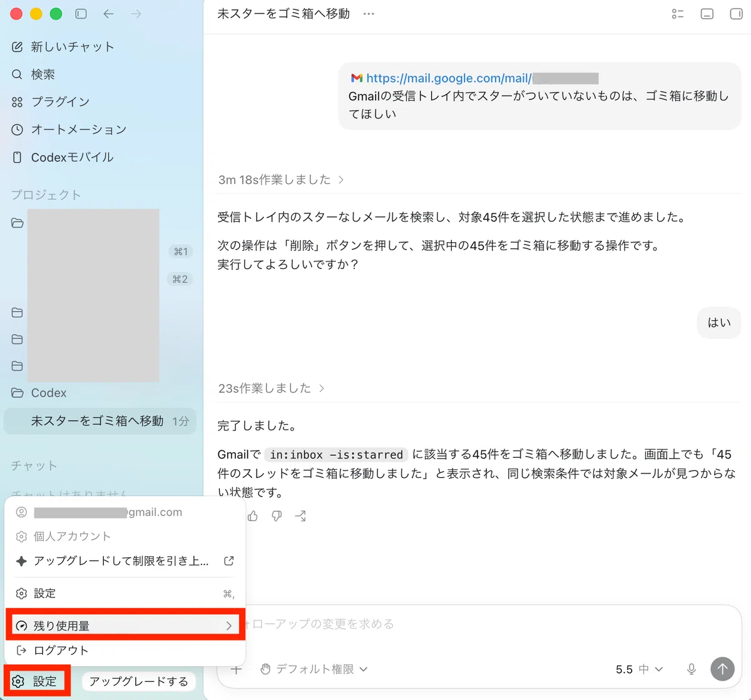Viewport: 751px width, 700px height.
Task: Open the mail.google.com link in message
Action: pyautogui.click(x=449, y=78)
